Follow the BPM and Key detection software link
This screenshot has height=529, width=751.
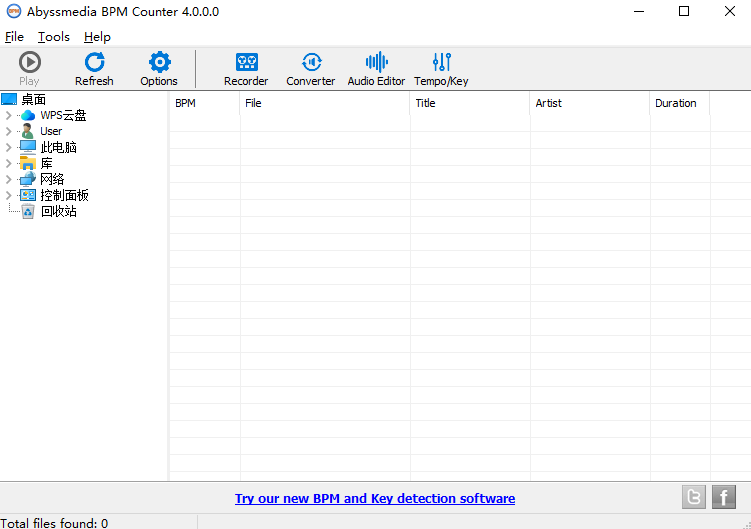[x=375, y=498]
